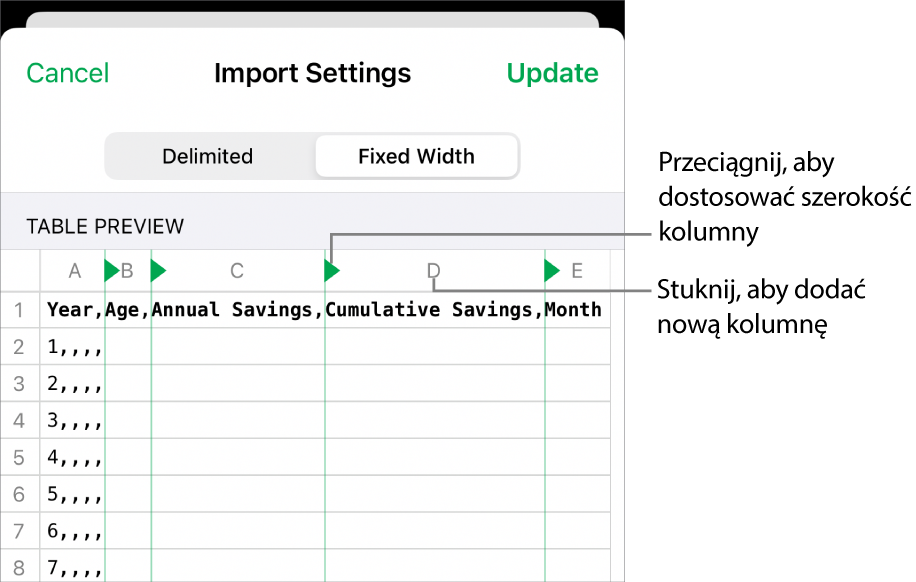Click the Cumulative Savings cell text
The width and height of the screenshot is (916, 582).
click(x=430, y=309)
